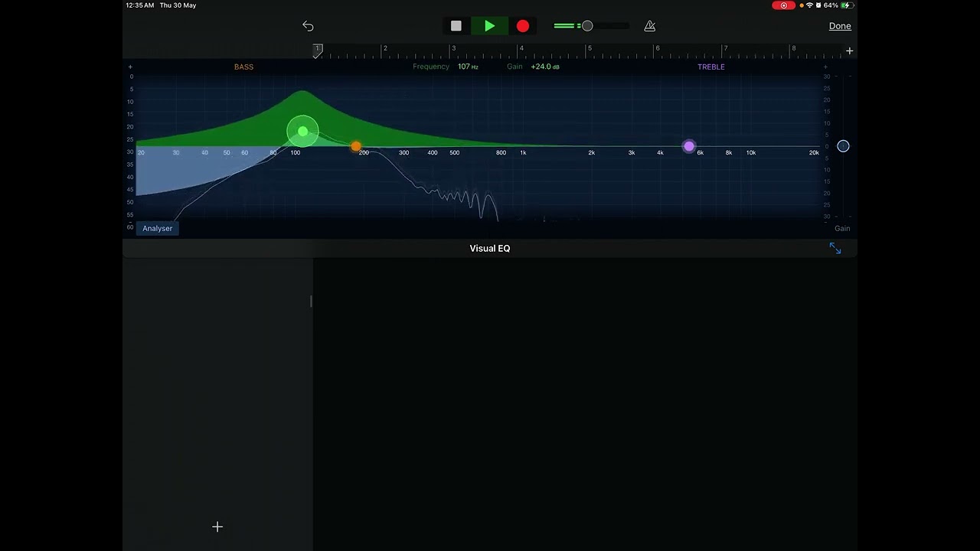Image resolution: width=980 pixels, height=551 pixels.
Task: Add a track using the plus icon
Action: (217, 527)
